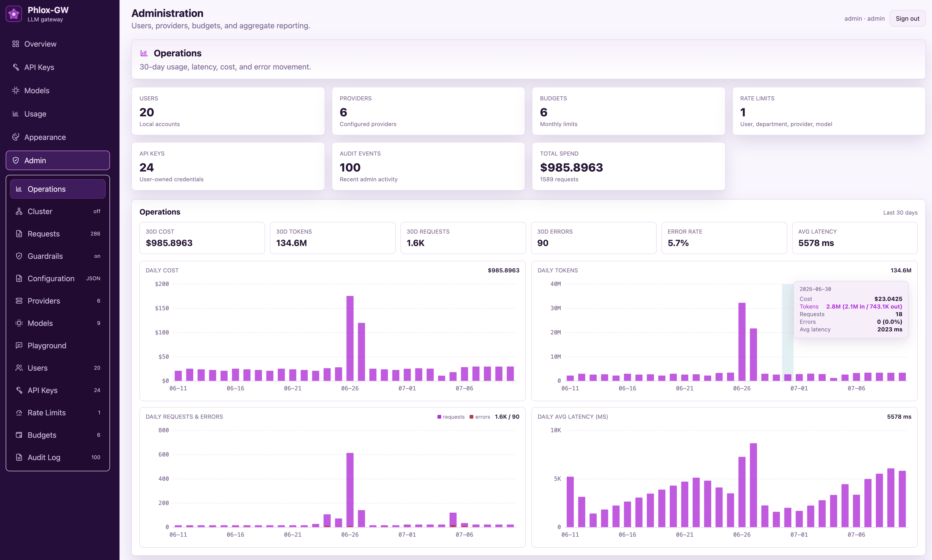Image resolution: width=932 pixels, height=560 pixels.
Task: Click the tallest Daily Tokens bar at 06-26
Action: (742, 342)
